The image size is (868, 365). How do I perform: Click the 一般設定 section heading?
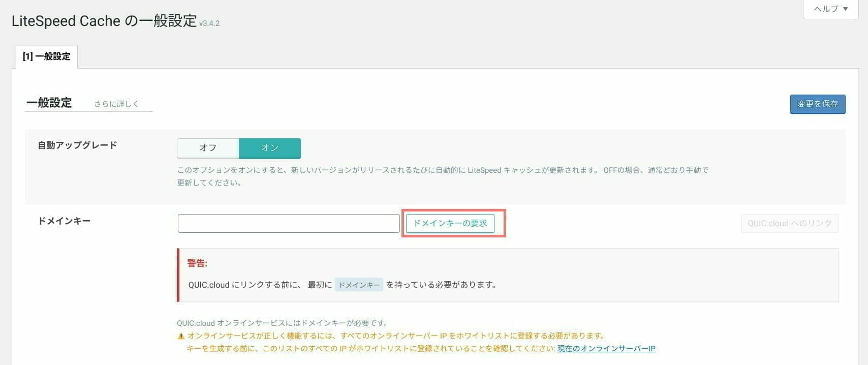coord(49,103)
